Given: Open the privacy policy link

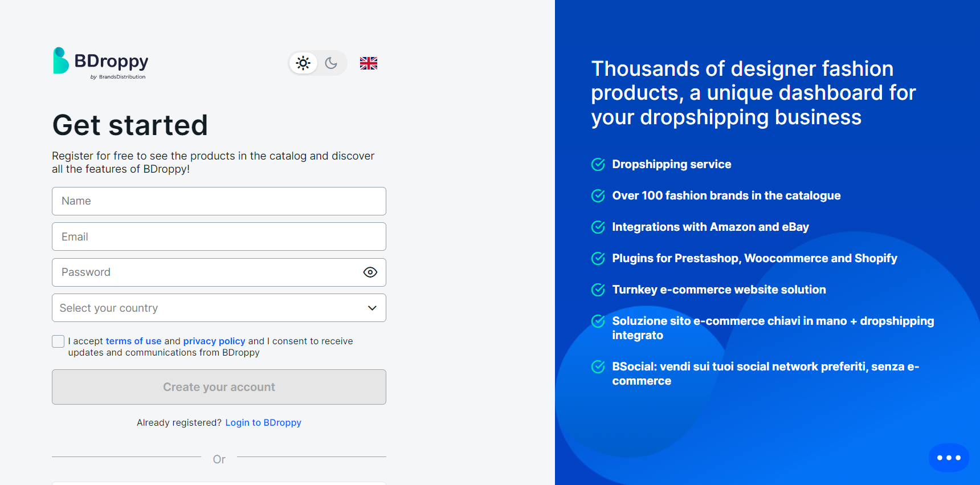Looking at the screenshot, I should [214, 341].
